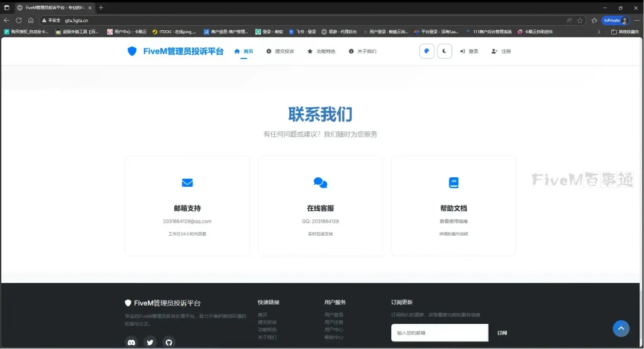Click the chat bubbles icon for 在线客服
The image size is (644, 349).
coord(320,183)
